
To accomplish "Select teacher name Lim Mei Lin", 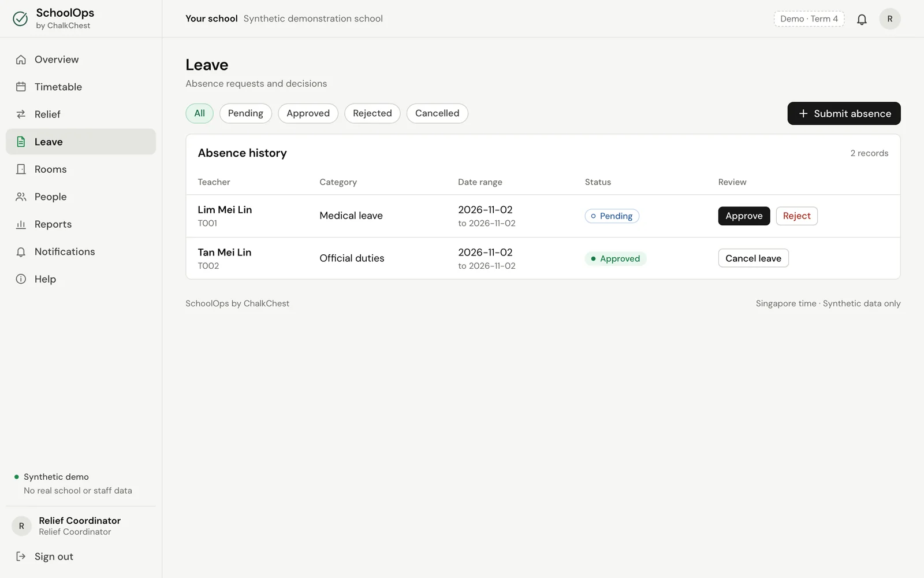I will pos(225,210).
